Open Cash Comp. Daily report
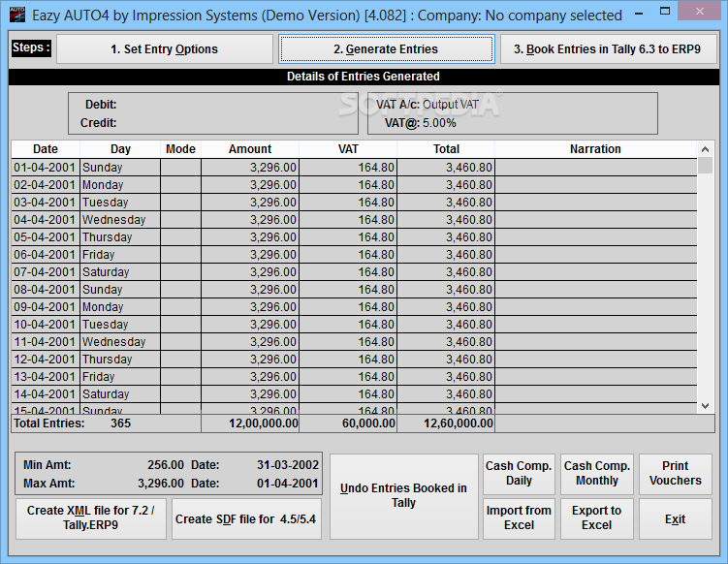This screenshot has width=728, height=564. [519, 474]
